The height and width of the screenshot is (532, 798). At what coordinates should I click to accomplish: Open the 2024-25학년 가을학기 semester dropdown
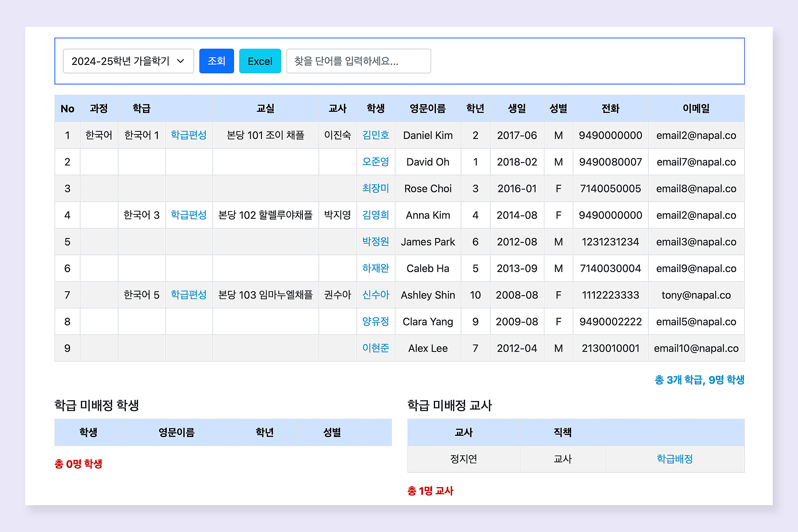click(x=128, y=61)
